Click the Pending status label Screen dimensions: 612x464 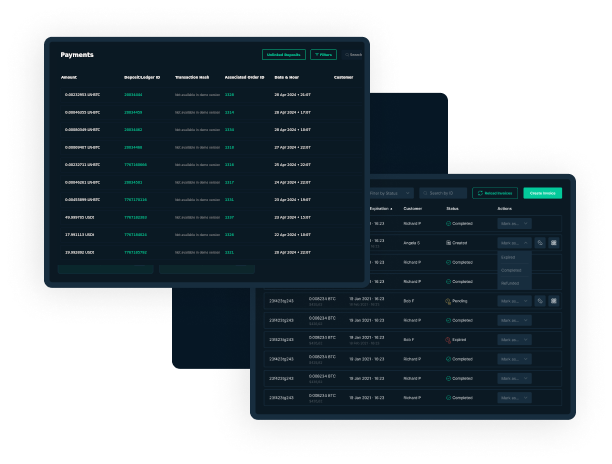click(460, 301)
